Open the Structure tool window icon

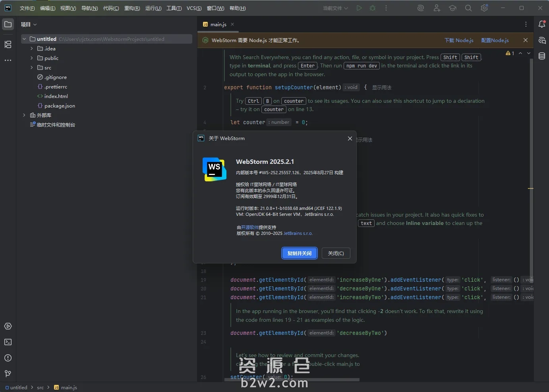pyautogui.click(x=8, y=44)
